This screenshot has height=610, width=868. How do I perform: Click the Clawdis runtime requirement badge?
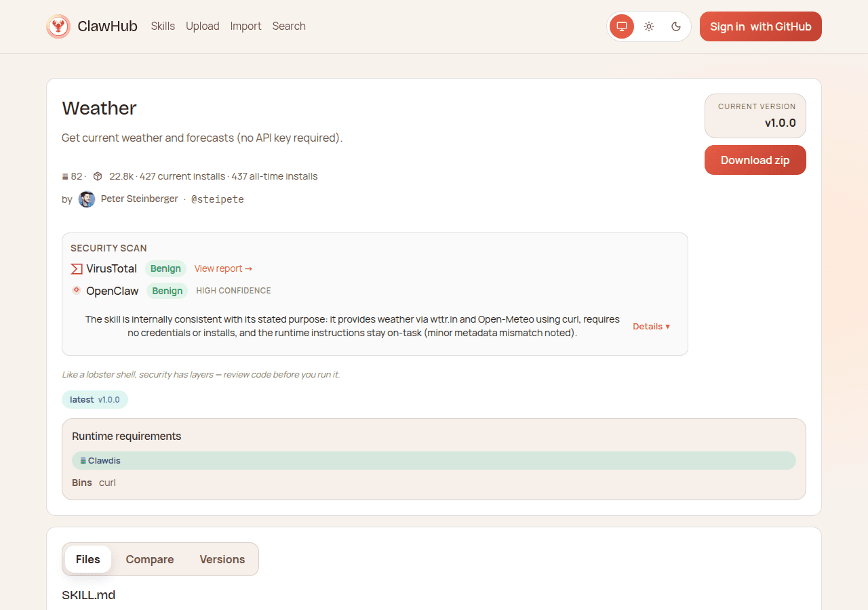(x=100, y=460)
